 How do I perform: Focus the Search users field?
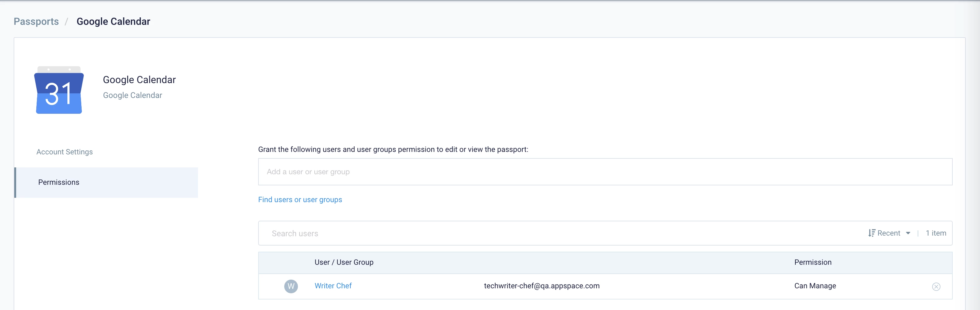click(x=563, y=233)
